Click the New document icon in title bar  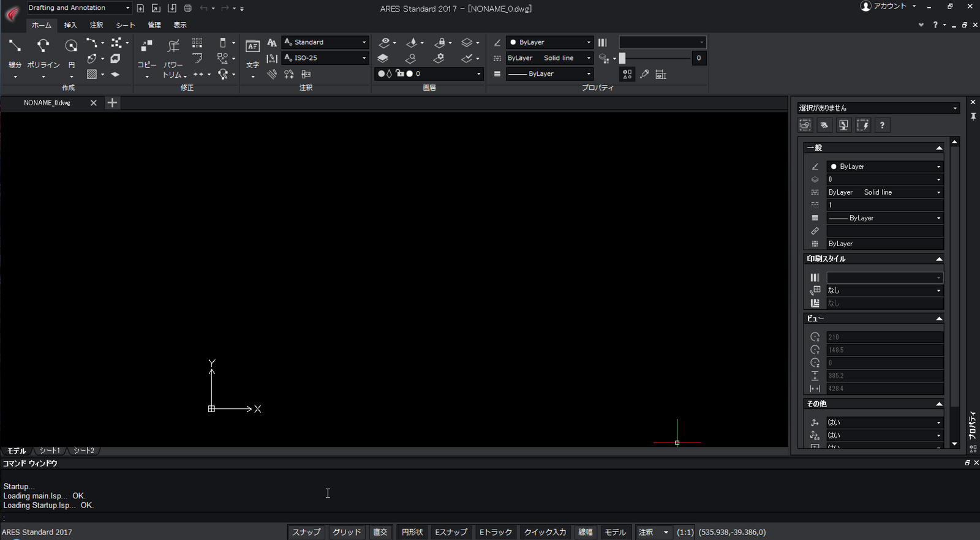(x=140, y=8)
